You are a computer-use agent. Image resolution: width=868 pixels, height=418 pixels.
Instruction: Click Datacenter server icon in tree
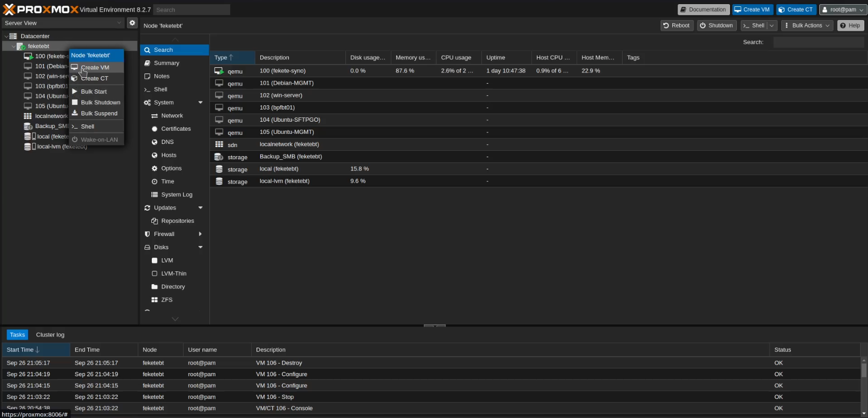13,36
